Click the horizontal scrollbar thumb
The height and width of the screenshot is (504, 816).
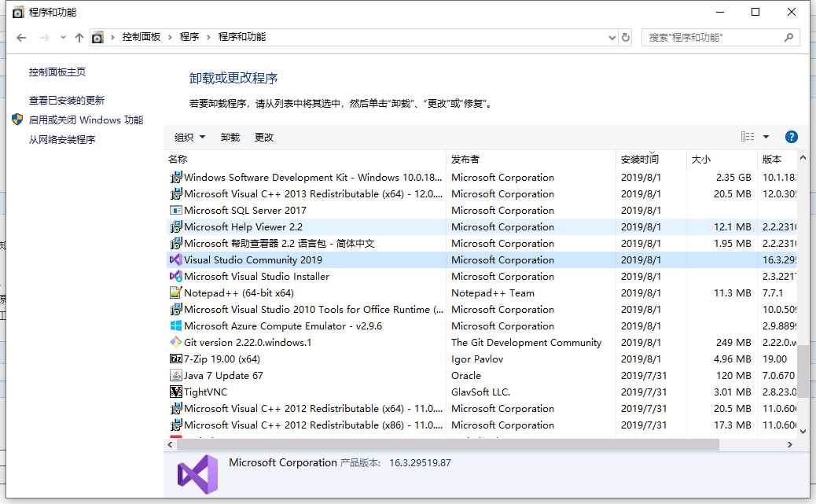pos(448,445)
